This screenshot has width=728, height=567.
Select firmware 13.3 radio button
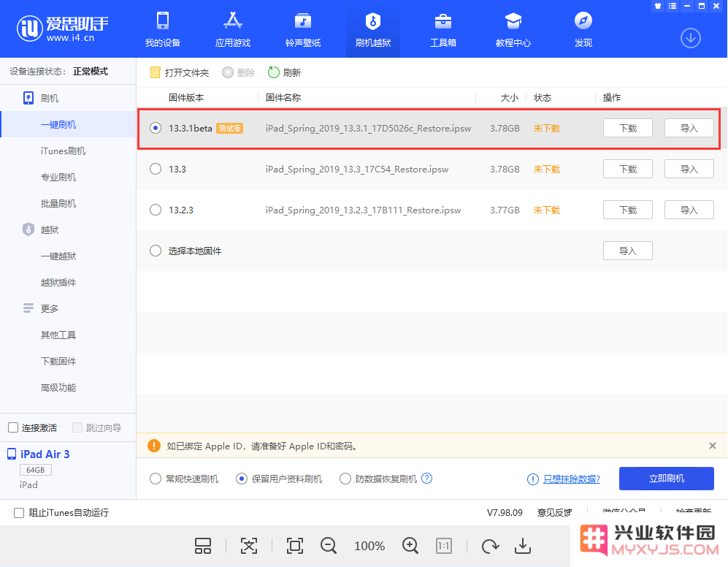coord(156,169)
